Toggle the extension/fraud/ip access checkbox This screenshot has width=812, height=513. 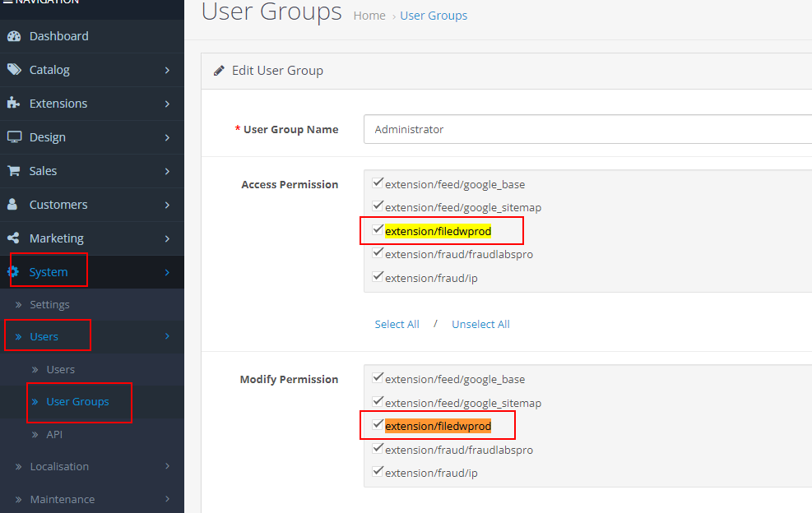pos(378,275)
